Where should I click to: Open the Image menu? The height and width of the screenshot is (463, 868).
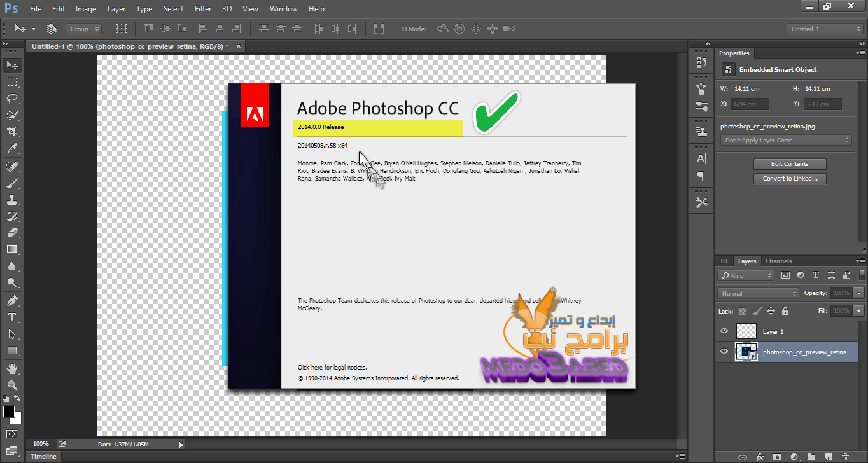click(x=86, y=9)
